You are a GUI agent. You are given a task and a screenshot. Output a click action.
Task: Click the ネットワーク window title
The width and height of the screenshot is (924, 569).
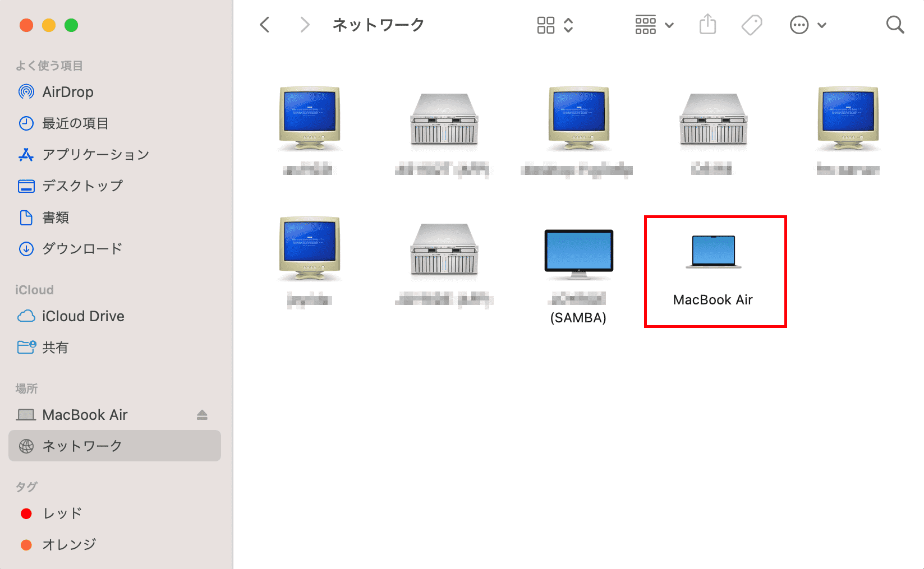378,25
